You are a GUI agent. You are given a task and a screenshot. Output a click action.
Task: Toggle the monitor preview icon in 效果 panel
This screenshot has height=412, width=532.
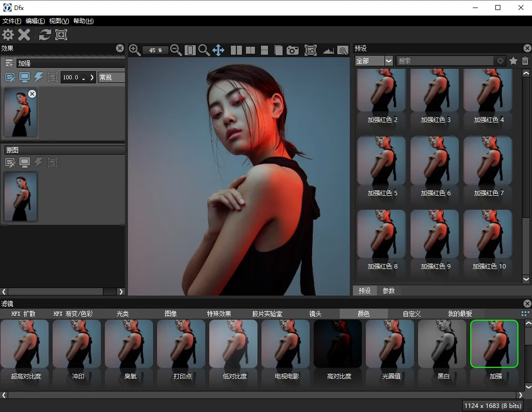pos(25,77)
